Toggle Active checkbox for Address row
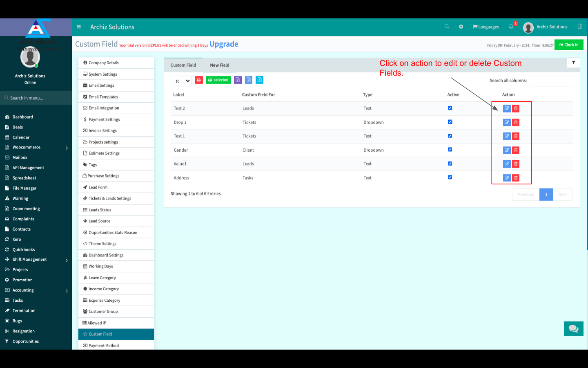 pos(450,177)
